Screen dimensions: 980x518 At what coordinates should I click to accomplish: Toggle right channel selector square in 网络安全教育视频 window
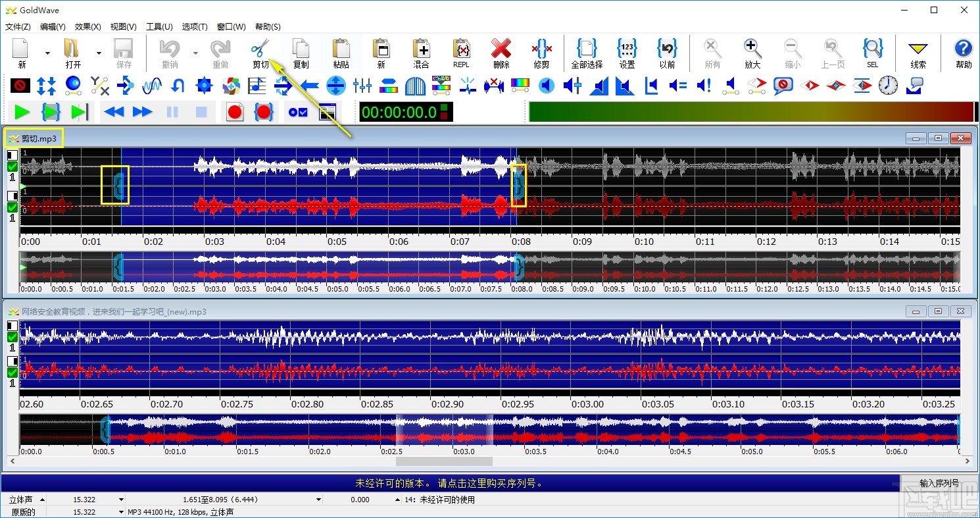pyautogui.click(x=12, y=361)
